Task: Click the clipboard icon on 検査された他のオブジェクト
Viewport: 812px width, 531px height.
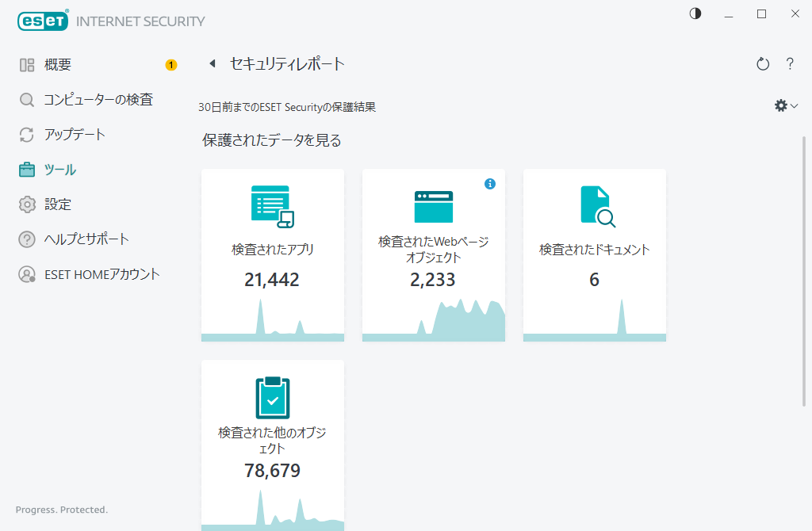Action: tap(273, 398)
